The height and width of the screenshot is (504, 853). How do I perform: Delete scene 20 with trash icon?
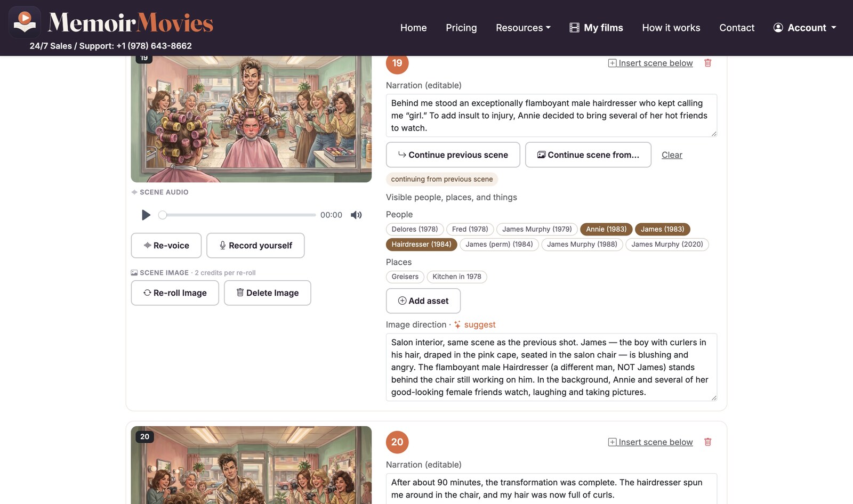[708, 442]
